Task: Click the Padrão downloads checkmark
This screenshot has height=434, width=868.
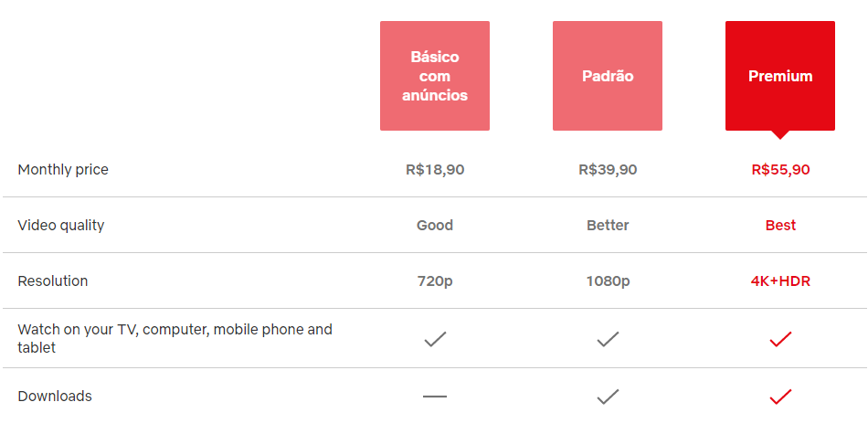Action: (x=608, y=397)
